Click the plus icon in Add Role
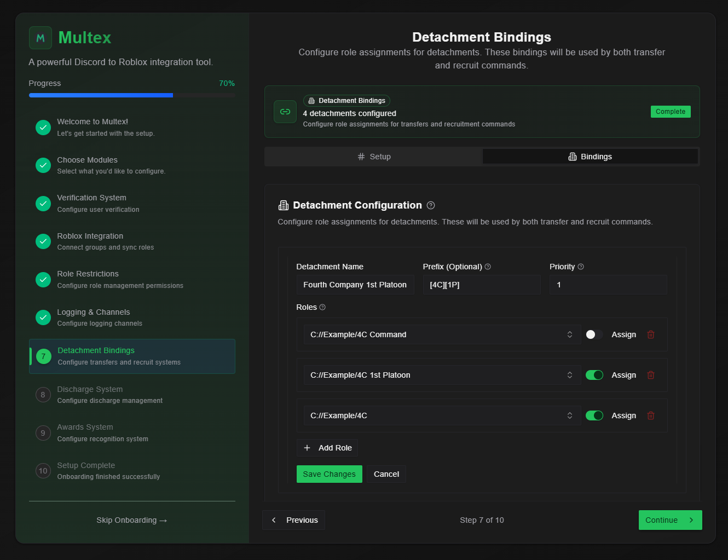This screenshot has width=728, height=560. click(307, 448)
